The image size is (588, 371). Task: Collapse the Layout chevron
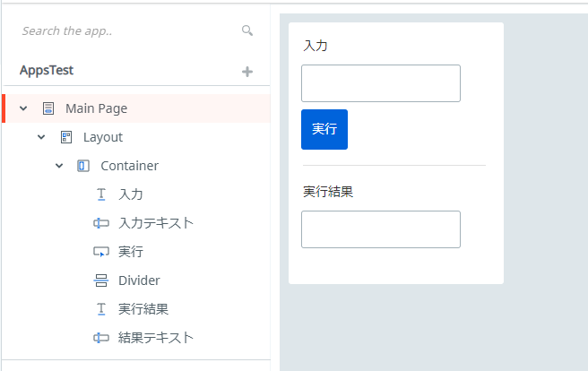41,137
